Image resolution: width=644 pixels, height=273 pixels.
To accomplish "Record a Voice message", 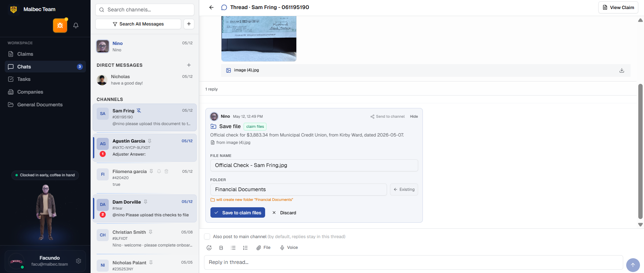I will [289, 248].
